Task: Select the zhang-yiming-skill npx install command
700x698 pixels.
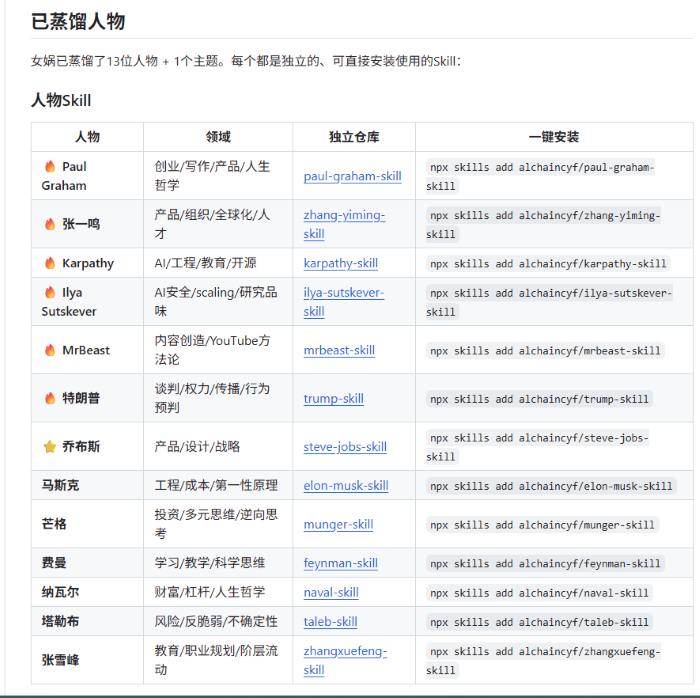Action: (x=543, y=224)
